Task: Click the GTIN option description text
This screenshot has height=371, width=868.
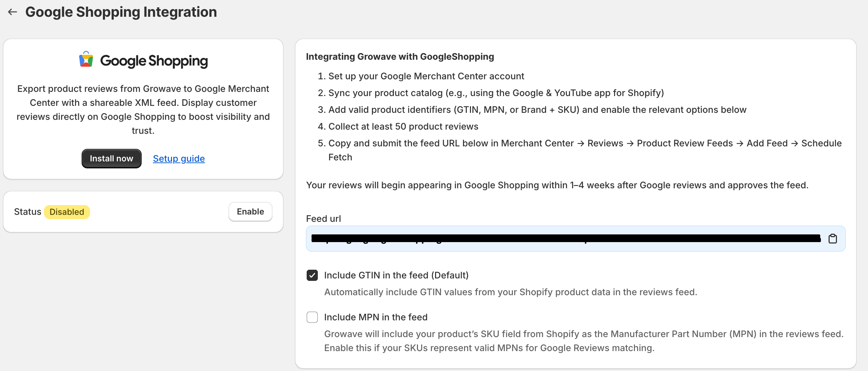Action: 511,292
